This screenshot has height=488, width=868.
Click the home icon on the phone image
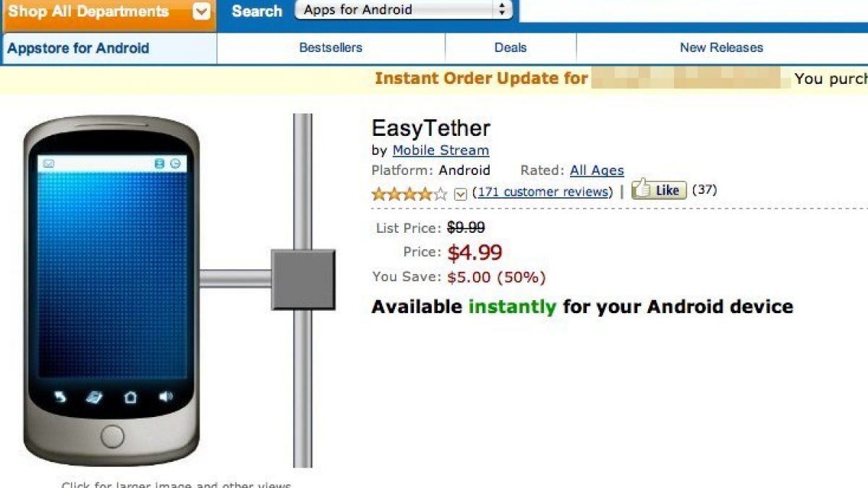[x=130, y=397]
